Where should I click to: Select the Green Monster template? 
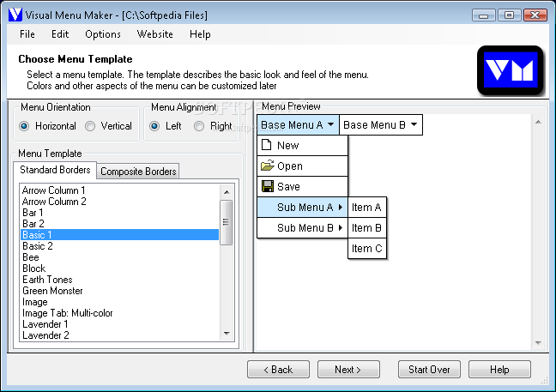[x=120, y=291]
